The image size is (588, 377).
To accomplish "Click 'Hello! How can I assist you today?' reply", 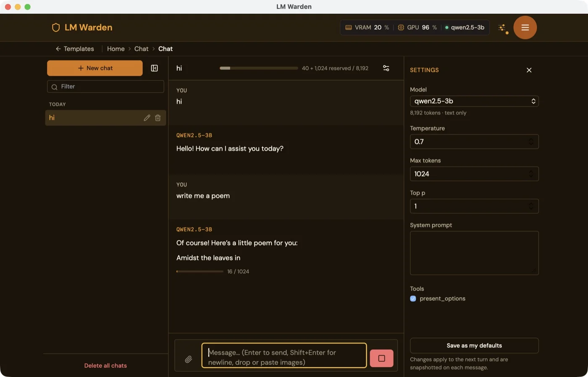I will click(230, 149).
